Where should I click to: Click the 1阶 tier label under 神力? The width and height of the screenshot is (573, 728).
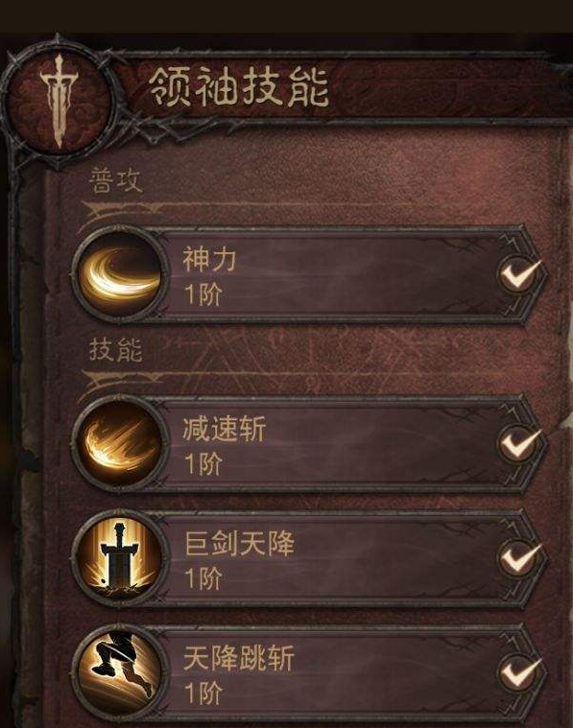click(203, 294)
